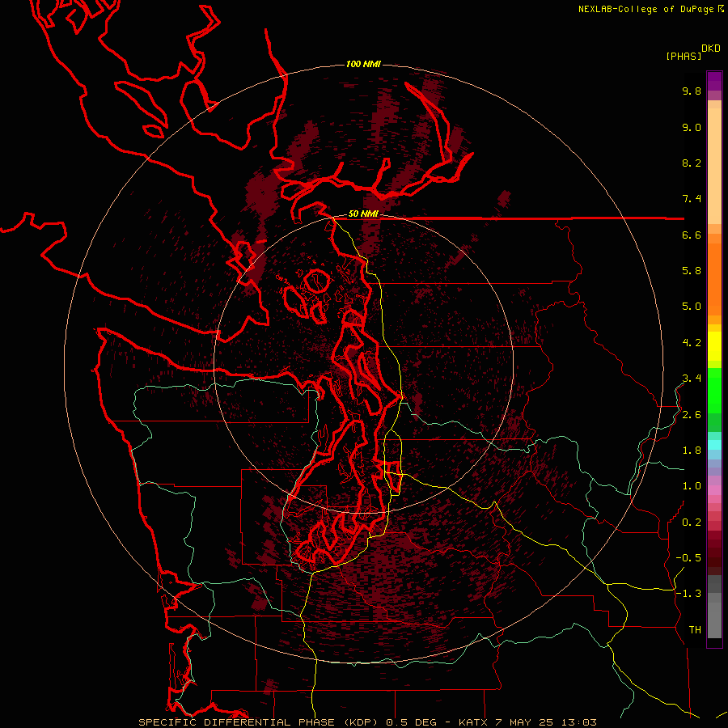Click the 1.0 legend value
Image resolution: width=728 pixels, height=728 pixels.
692,486
